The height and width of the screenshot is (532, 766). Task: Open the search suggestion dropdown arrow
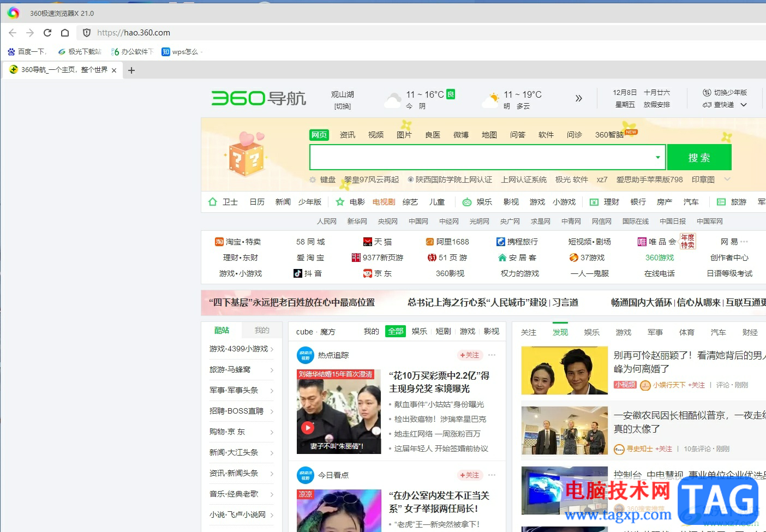tap(658, 158)
